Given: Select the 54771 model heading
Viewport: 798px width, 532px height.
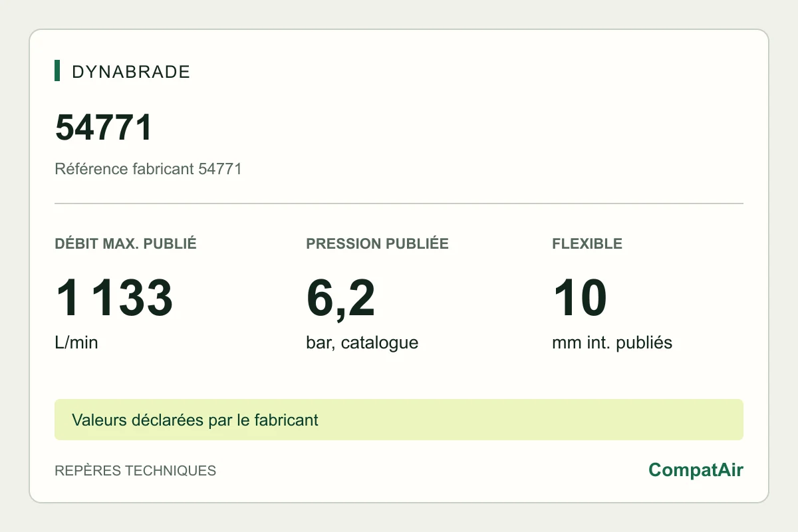Looking at the screenshot, I should pyautogui.click(x=104, y=128).
